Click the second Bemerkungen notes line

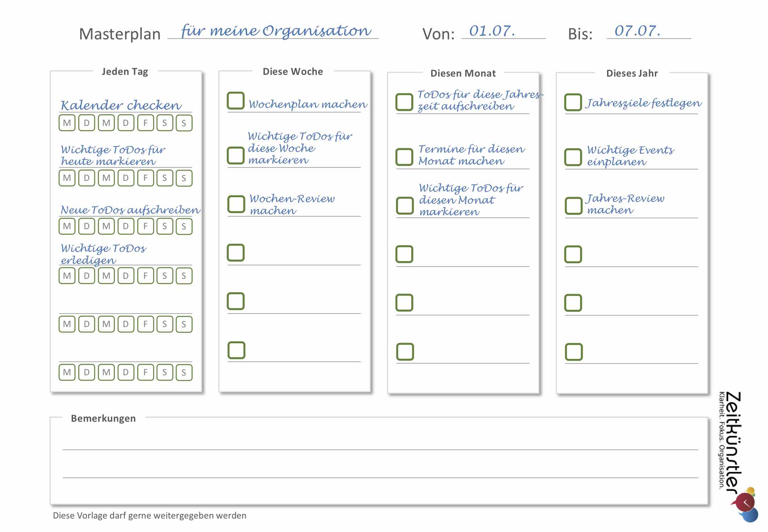click(380, 472)
